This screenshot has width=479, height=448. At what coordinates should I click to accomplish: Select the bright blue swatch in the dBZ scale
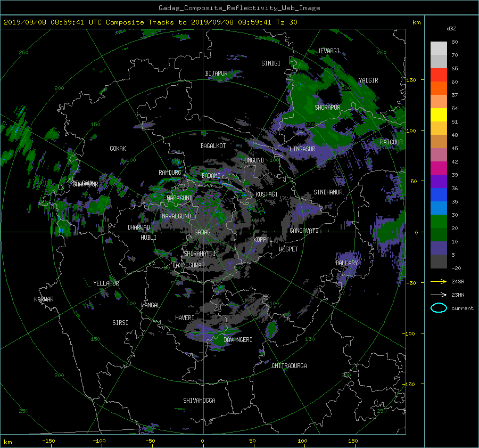[x=439, y=194]
